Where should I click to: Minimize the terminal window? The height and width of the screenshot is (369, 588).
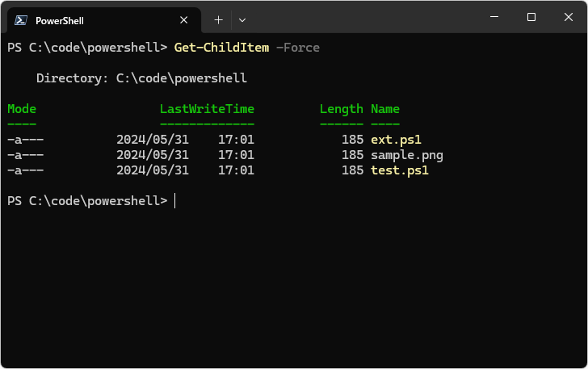point(494,17)
